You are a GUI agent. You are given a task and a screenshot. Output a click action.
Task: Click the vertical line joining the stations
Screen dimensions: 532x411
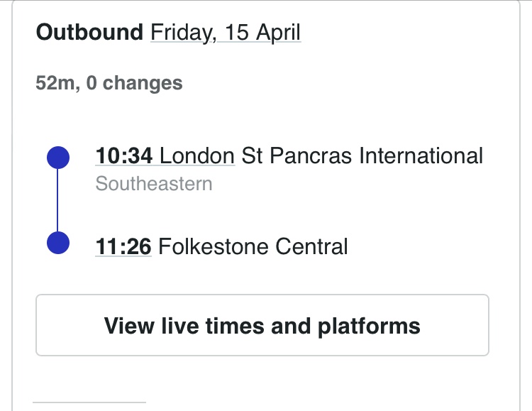(x=57, y=199)
